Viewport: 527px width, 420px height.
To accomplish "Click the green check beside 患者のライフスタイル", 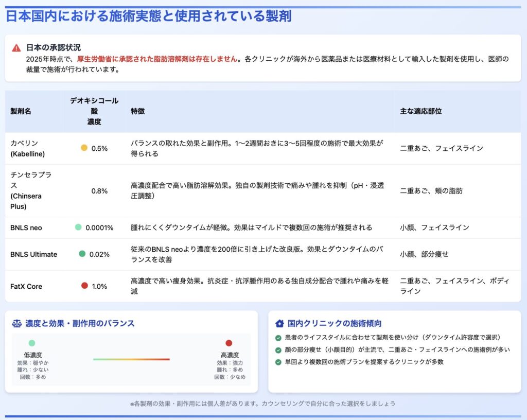I will (278, 338).
